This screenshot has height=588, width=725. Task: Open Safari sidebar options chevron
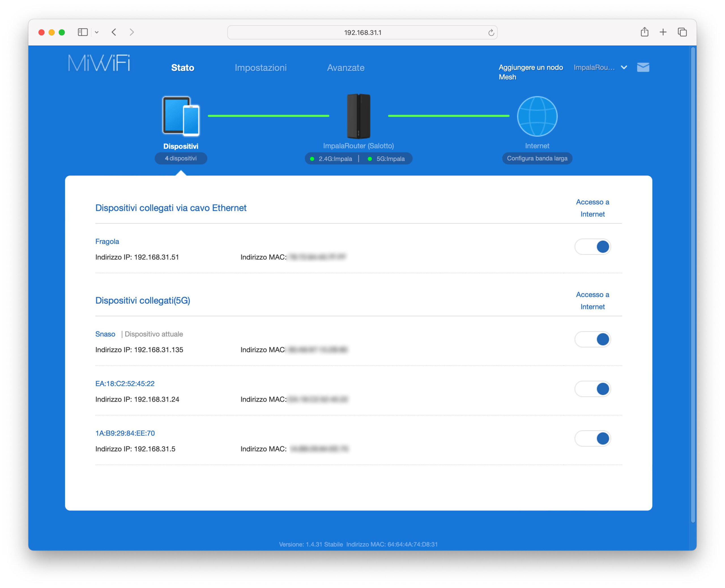pyautogui.click(x=97, y=32)
